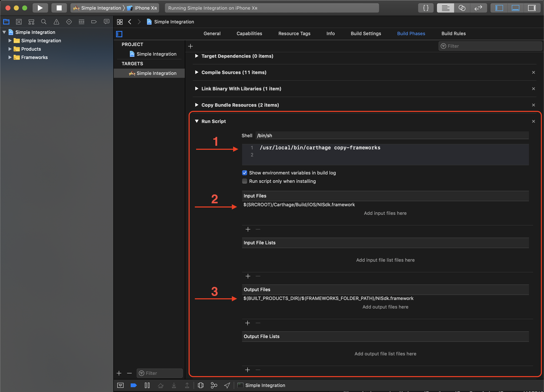Add an output file with plus button
Image resolution: width=544 pixels, height=392 pixels.
248,323
